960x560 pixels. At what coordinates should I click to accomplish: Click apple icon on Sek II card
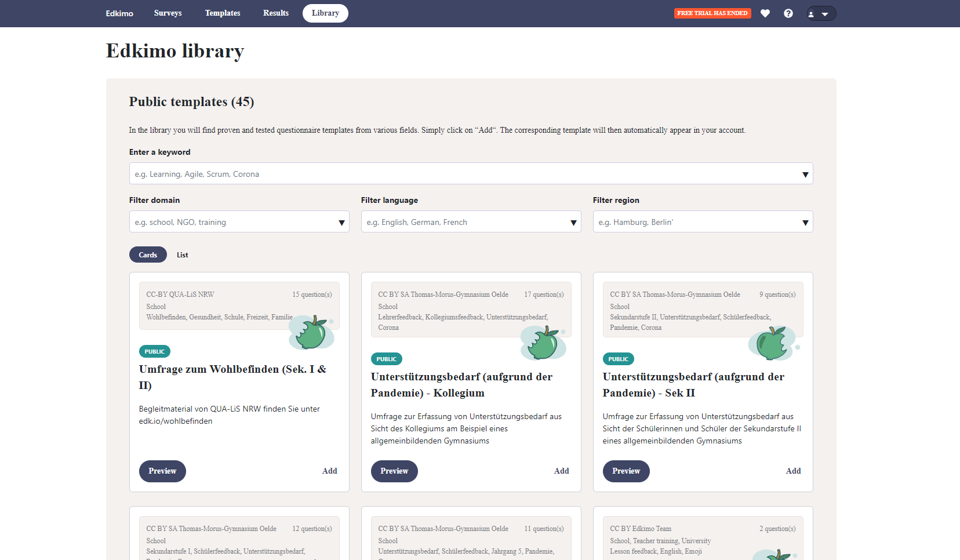(x=773, y=343)
